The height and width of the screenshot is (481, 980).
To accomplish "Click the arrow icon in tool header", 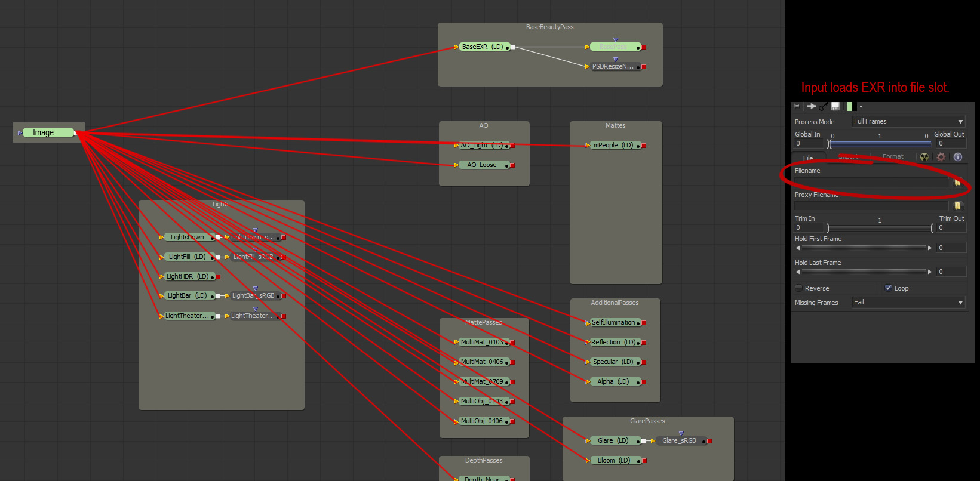I will click(x=811, y=106).
